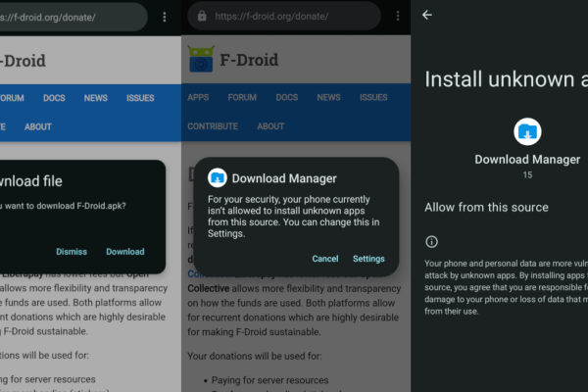The height and width of the screenshot is (392, 588).
Task: Open the three-dot menu in the middle browser panel
Action: (x=398, y=16)
